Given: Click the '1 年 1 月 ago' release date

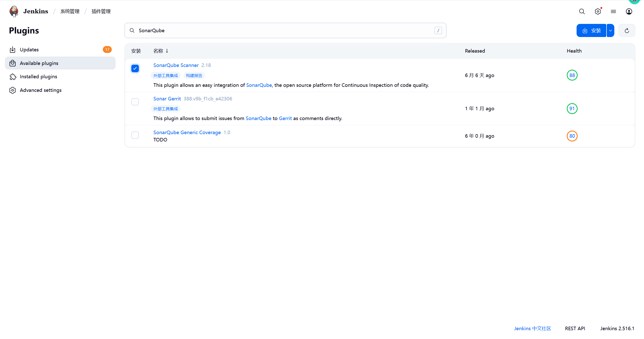Looking at the screenshot, I should (479, 108).
